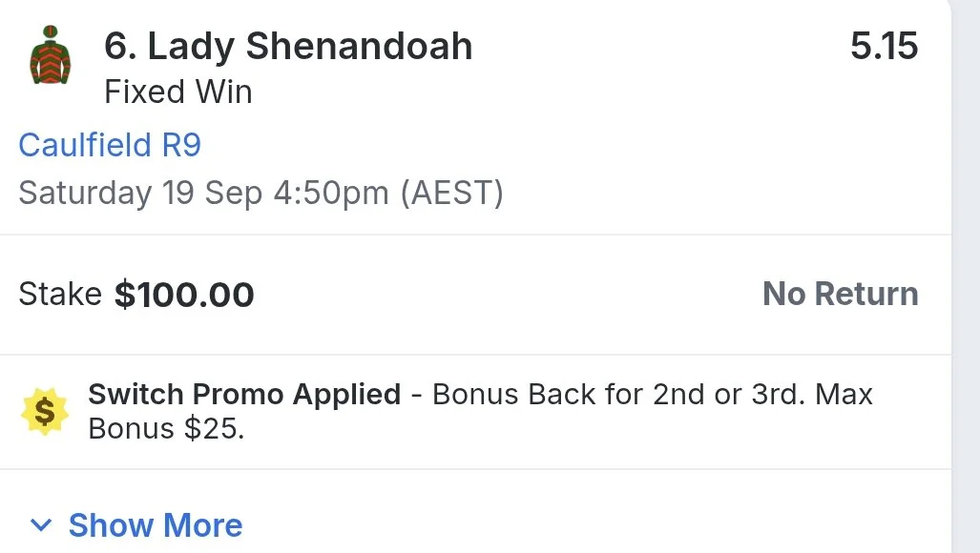Click the Fixed Win bet type label
The width and height of the screenshot is (980, 553).
pos(178,92)
